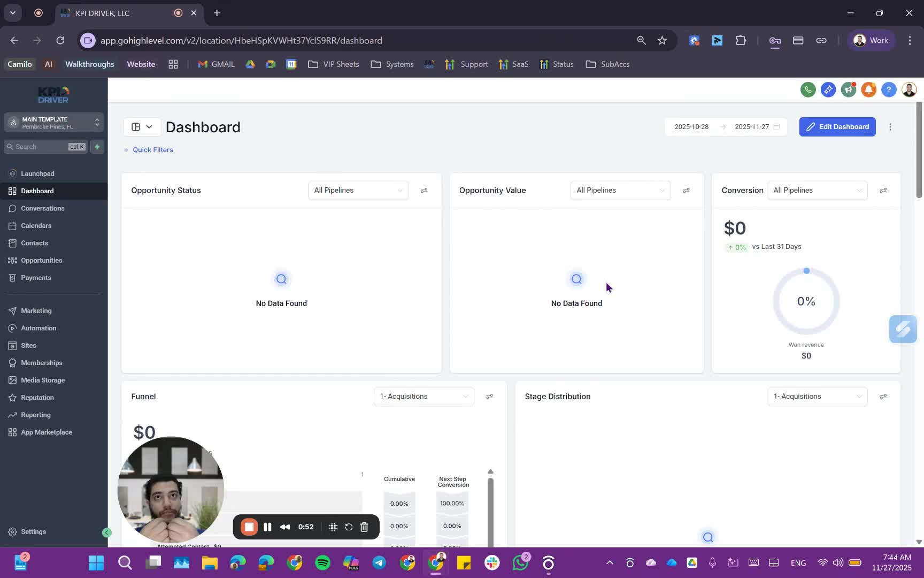The height and width of the screenshot is (578, 924).
Task: Open the VIP Sheets bookmark folder
Action: tap(334, 64)
